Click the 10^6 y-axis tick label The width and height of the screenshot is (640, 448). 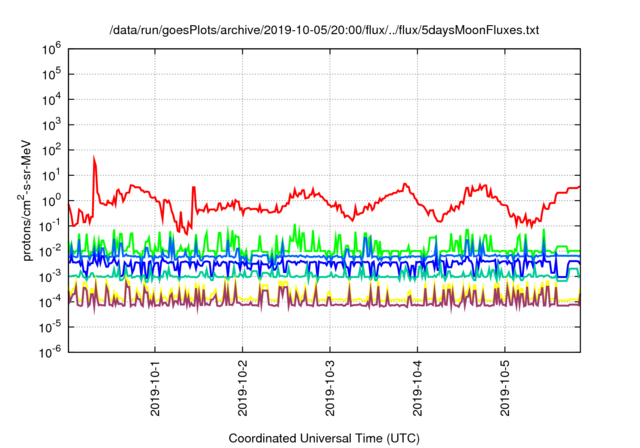tap(51, 50)
